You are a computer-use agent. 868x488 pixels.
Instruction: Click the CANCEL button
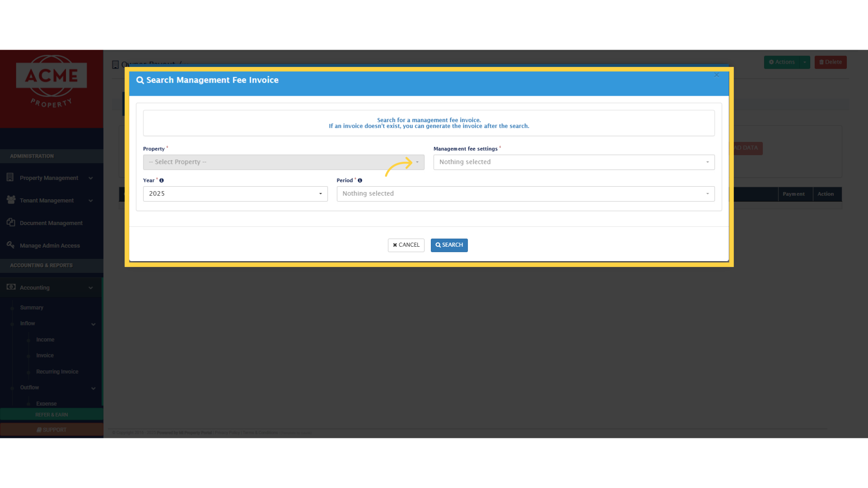(406, 245)
